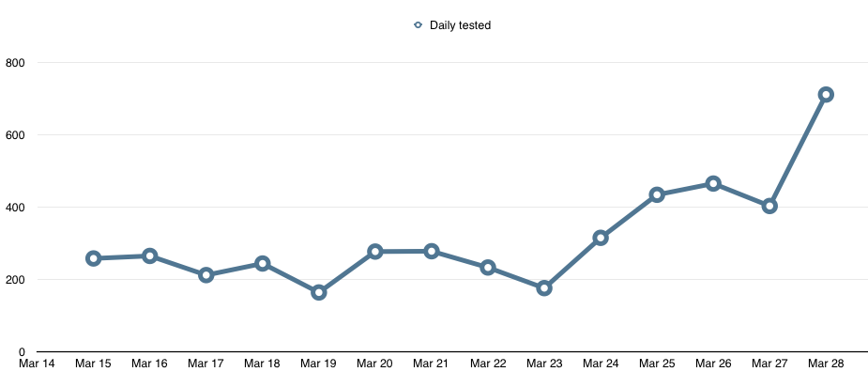Click the Mar 18 point on line
Image resolution: width=868 pixels, height=387 pixels.
(x=263, y=264)
